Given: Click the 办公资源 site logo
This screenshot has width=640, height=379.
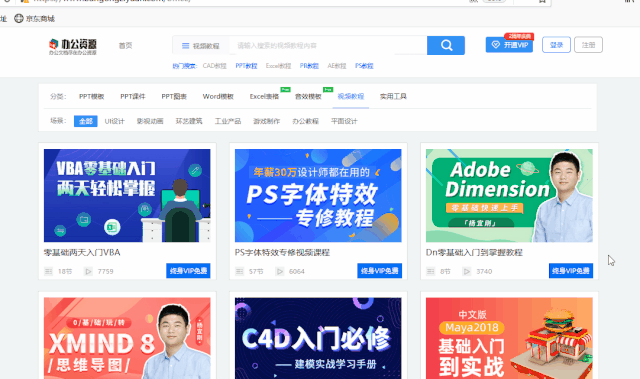Looking at the screenshot, I should (x=73, y=47).
